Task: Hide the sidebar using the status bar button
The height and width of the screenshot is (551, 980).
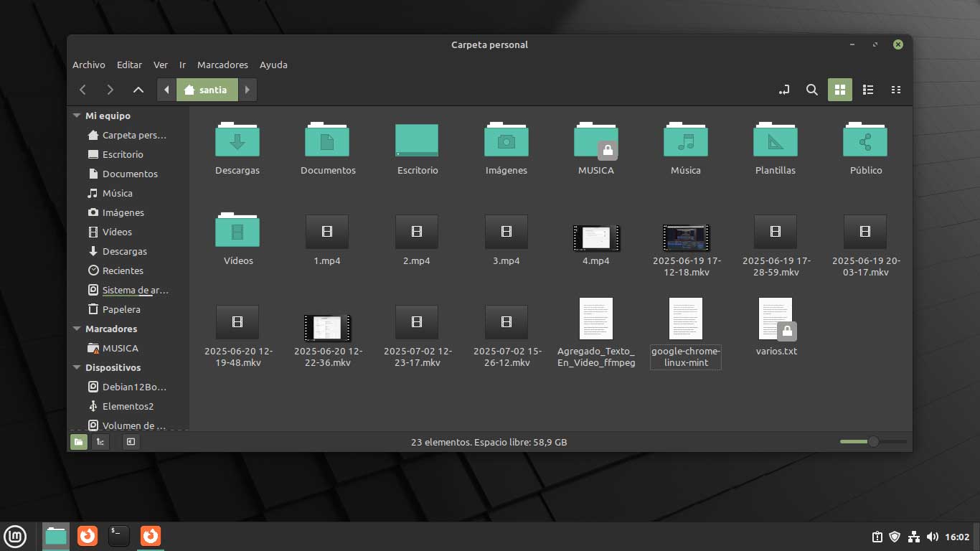Action: [131, 442]
